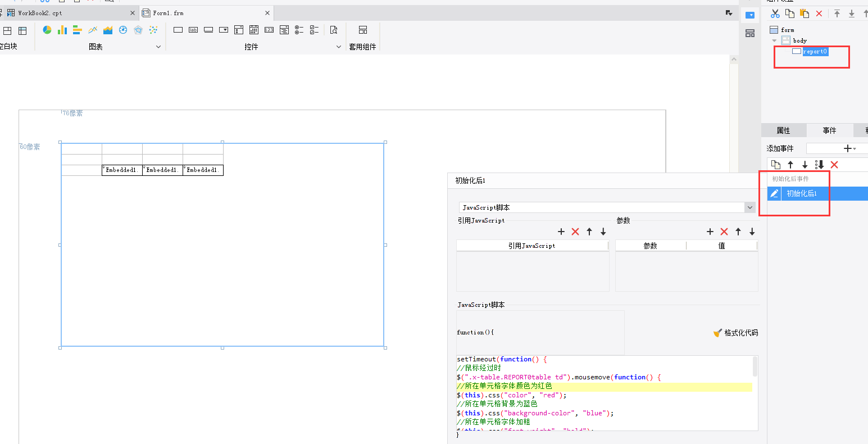Add the preview/query widget icon
Image resolution: width=868 pixels, height=444 pixels.
pos(334,30)
